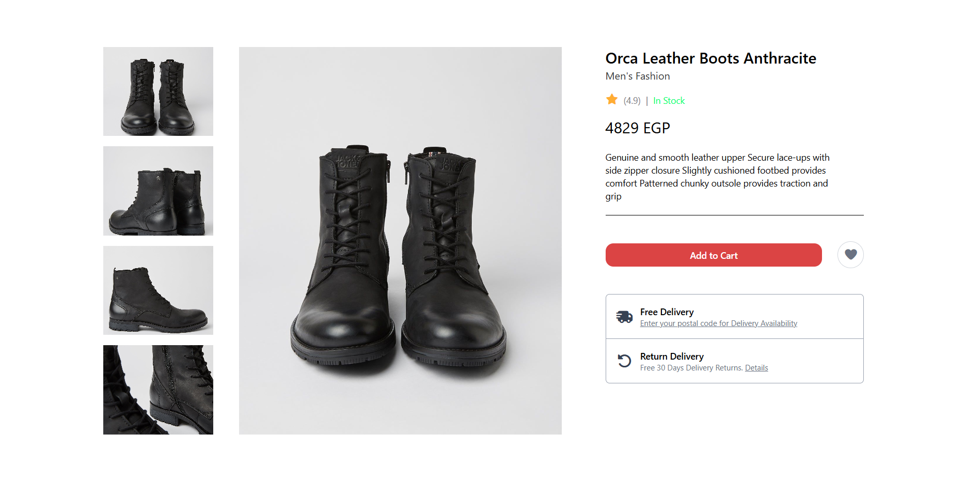This screenshot has height=480, width=980.
Task: Select the single boot side view thumbnail
Action: coord(158,290)
